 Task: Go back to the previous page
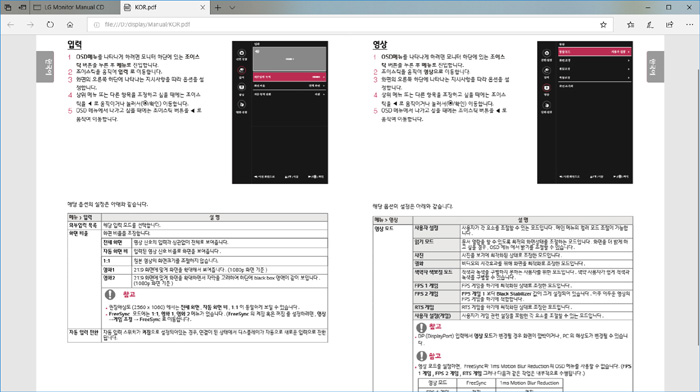click(11, 25)
